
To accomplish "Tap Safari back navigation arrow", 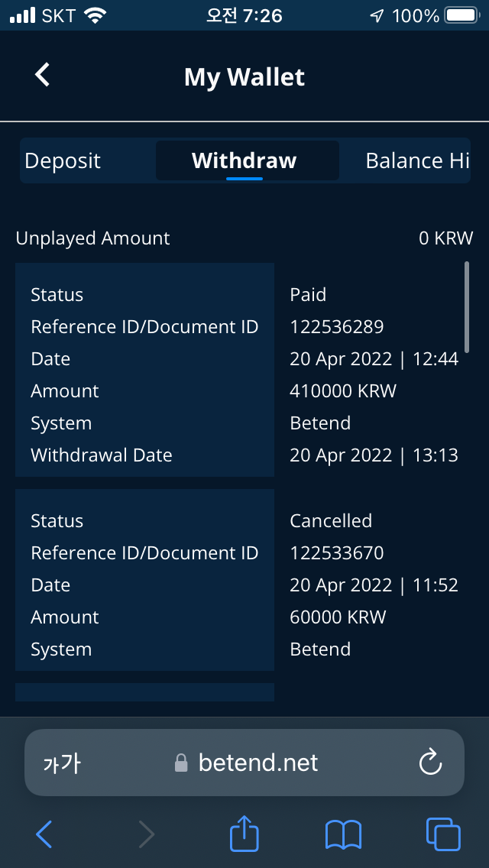I will click(44, 834).
